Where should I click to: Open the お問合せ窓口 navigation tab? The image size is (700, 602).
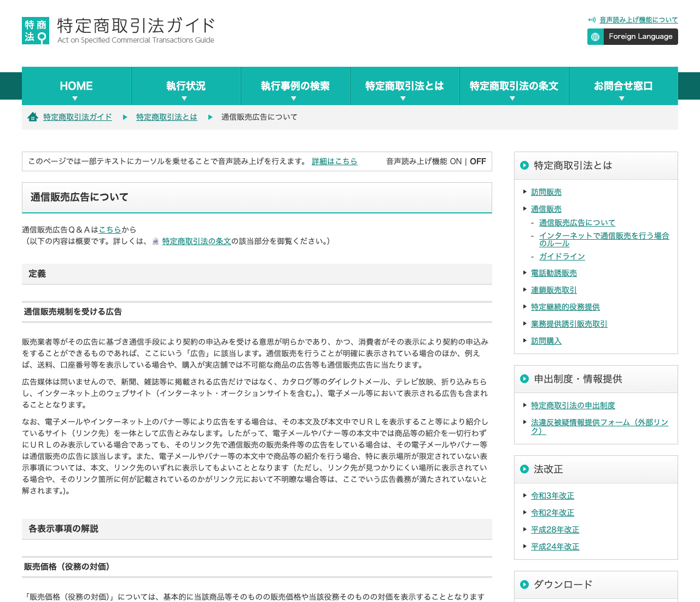coord(623,86)
